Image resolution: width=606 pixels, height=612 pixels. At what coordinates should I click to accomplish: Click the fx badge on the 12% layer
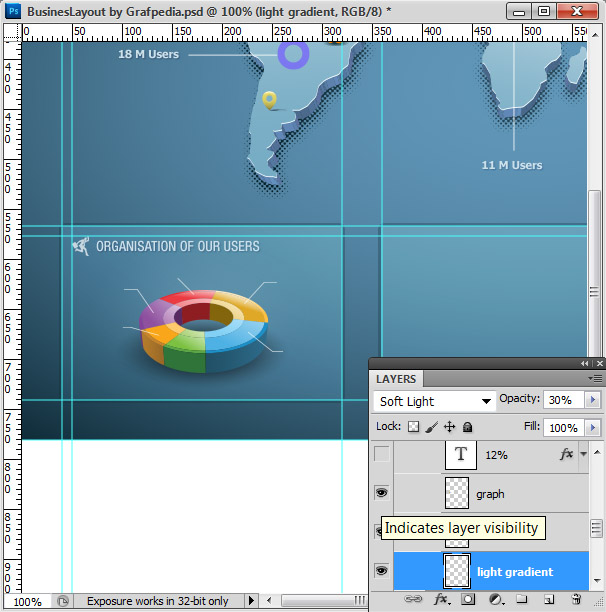point(567,454)
